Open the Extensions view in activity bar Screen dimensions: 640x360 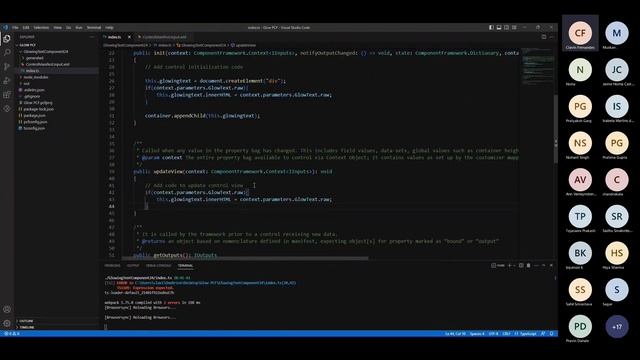pos(7,95)
